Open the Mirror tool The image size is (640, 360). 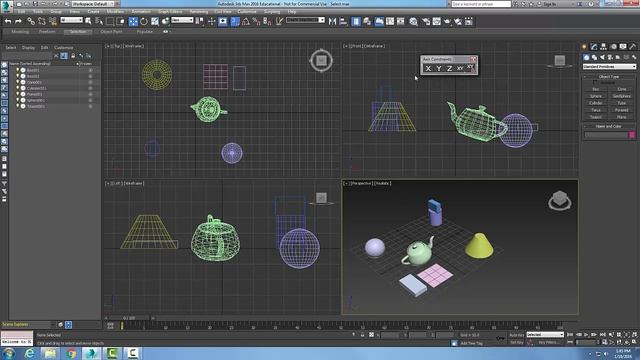click(333, 21)
